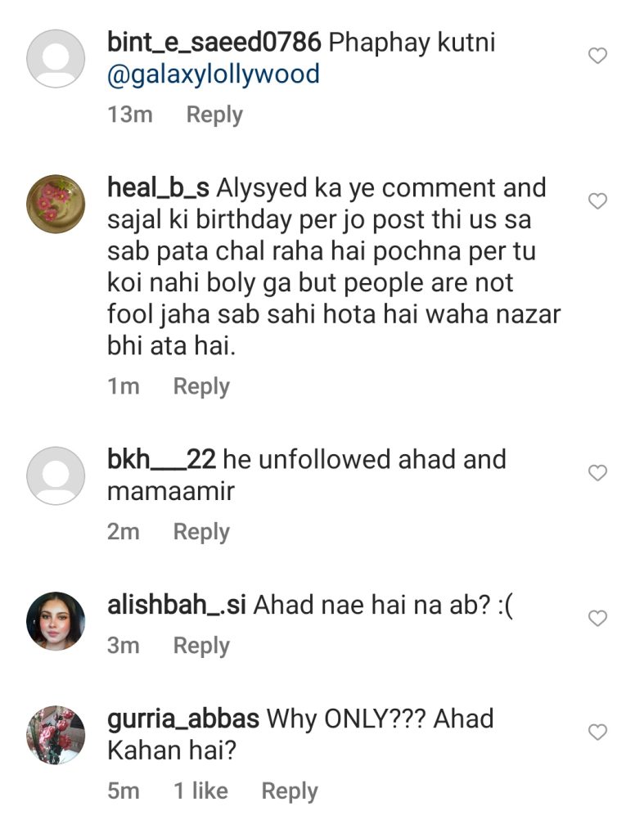Image resolution: width=644 pixels, height=838 pixels.
Task: Visit the gurria_abbas username profile
Action: coord(183,719)
